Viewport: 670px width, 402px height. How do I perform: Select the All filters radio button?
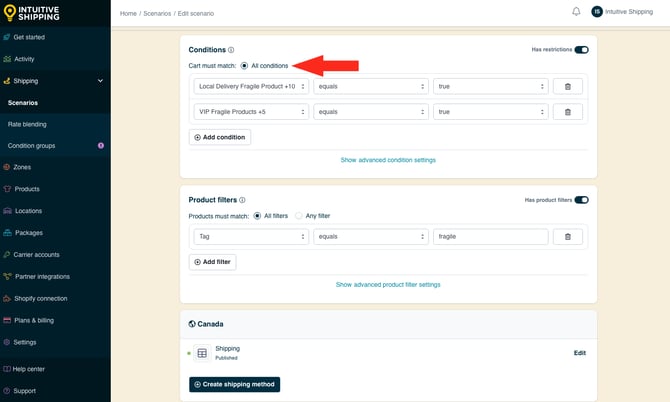[257, 216]
